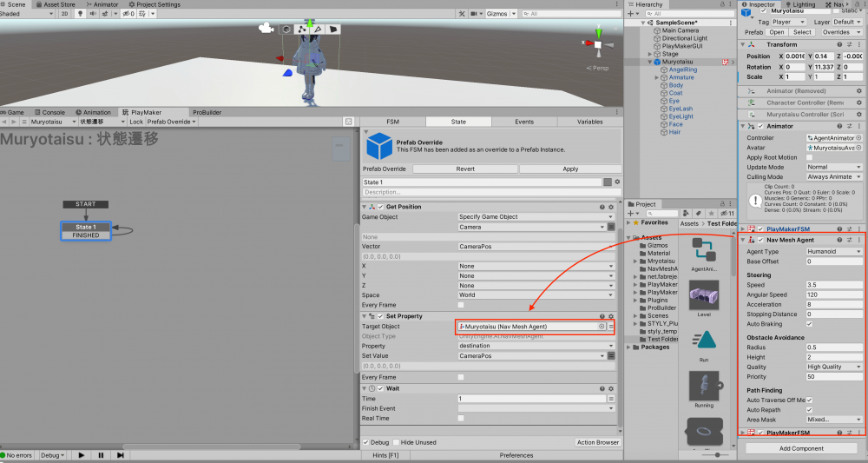
Task: Click the State 1 color swatch
Action: point(608,182)
